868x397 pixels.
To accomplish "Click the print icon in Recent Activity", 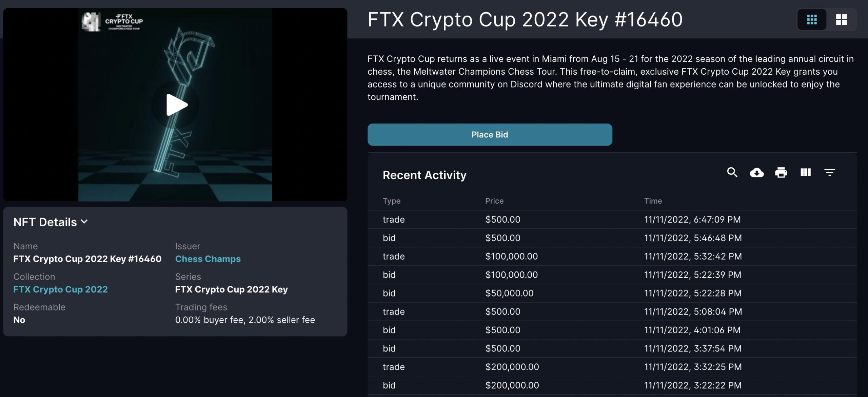I will (x=781, y=173).
